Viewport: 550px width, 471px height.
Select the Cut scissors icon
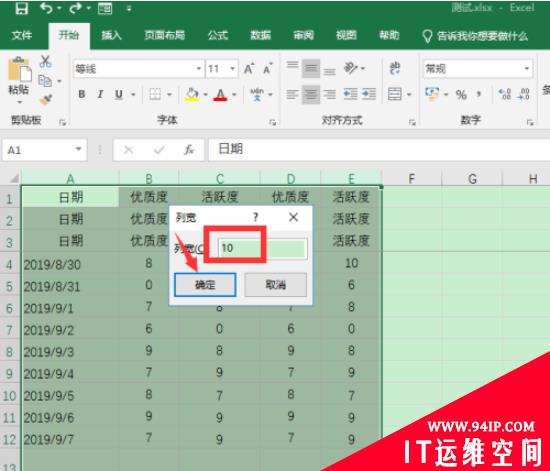(x=45, y=61)
